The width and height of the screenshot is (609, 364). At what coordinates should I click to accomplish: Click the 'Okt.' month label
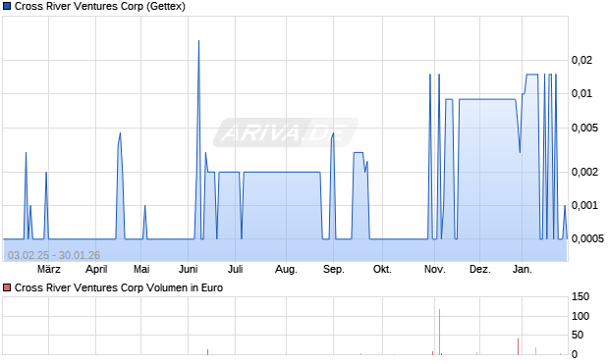point(382,269)
